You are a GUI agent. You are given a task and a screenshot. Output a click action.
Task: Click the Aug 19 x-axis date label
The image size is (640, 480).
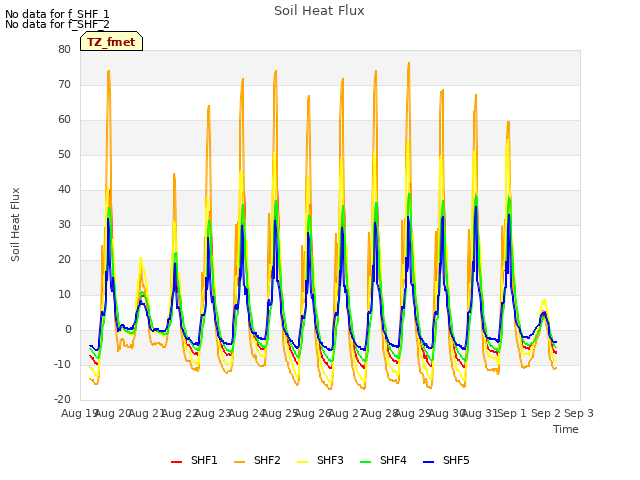[x=78, y=413]
